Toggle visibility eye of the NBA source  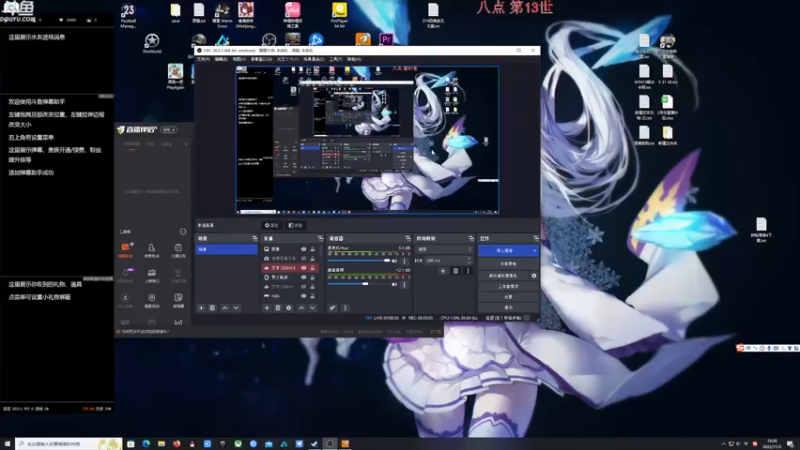(x=304, y=296)
